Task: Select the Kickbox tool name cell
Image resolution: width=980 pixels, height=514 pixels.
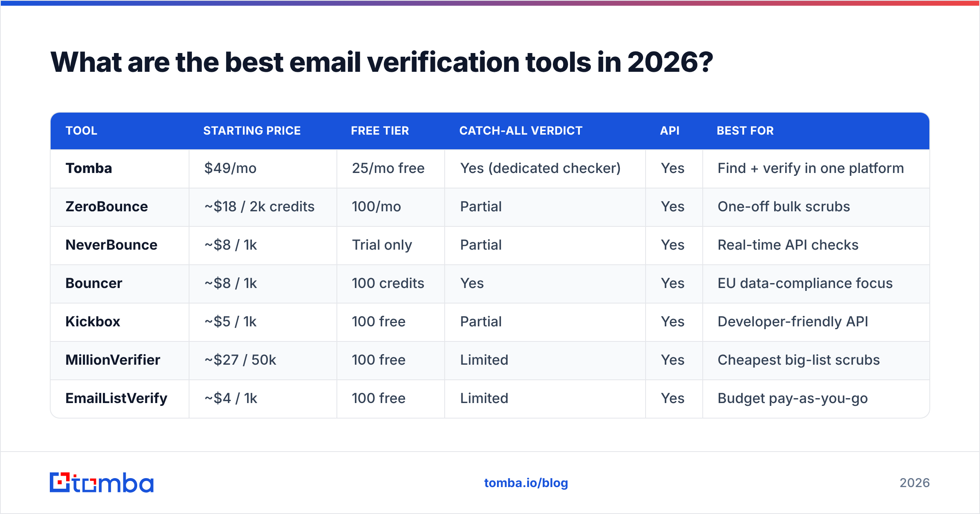Action: pos(120,322)
